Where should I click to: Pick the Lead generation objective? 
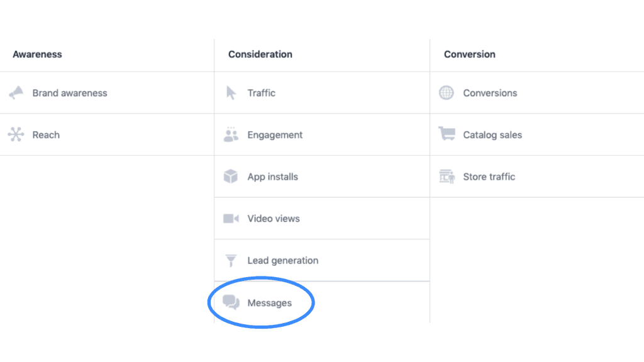click(x=322, y=260)
